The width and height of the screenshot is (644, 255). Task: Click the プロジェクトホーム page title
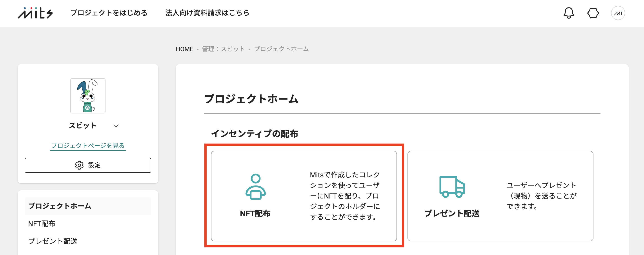point(251,99)
